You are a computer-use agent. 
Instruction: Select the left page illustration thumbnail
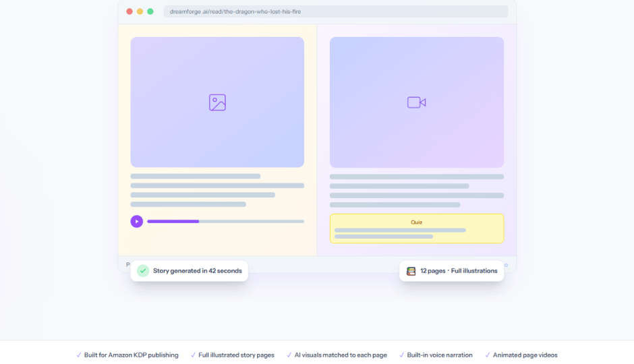click(217, 102)
